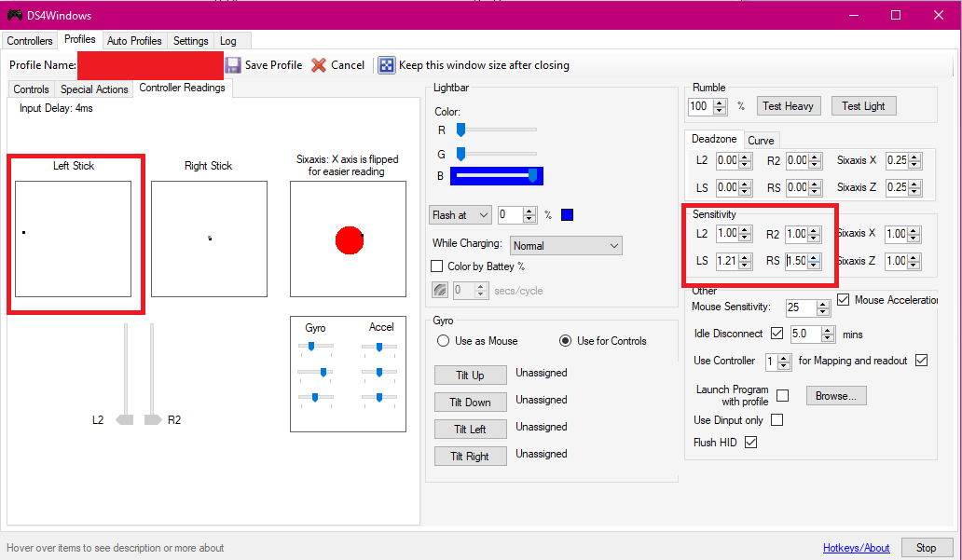Click the Browse... button
The height and width of the screenshot is (560, 962).
[x=835, y=396]
